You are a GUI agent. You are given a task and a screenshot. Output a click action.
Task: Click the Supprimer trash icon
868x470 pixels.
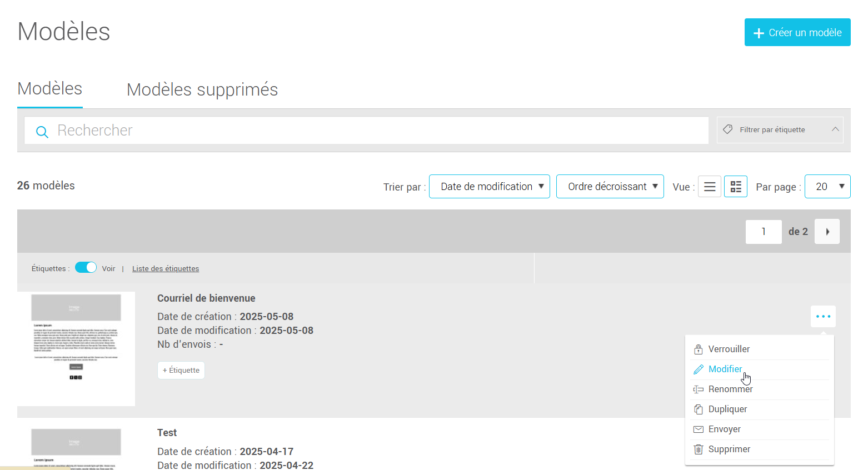coord(699,449)
